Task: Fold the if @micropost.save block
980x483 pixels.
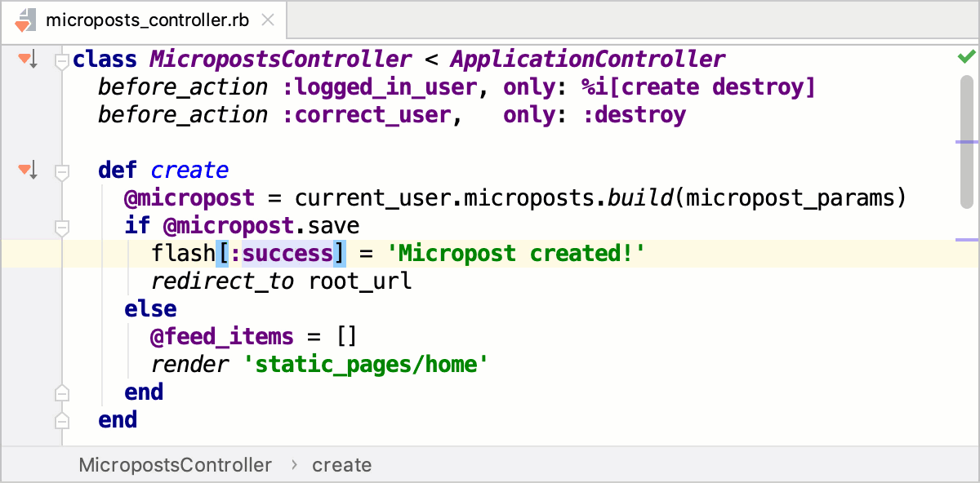Action: (x=61, y=226)
